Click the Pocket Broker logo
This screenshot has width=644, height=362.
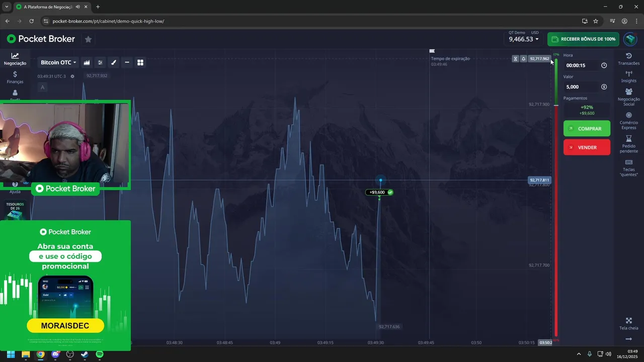(x=41, y=39)
